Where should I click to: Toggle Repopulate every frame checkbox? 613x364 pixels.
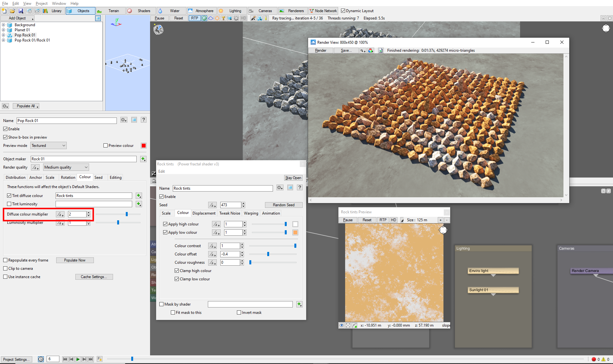point(5,260)
